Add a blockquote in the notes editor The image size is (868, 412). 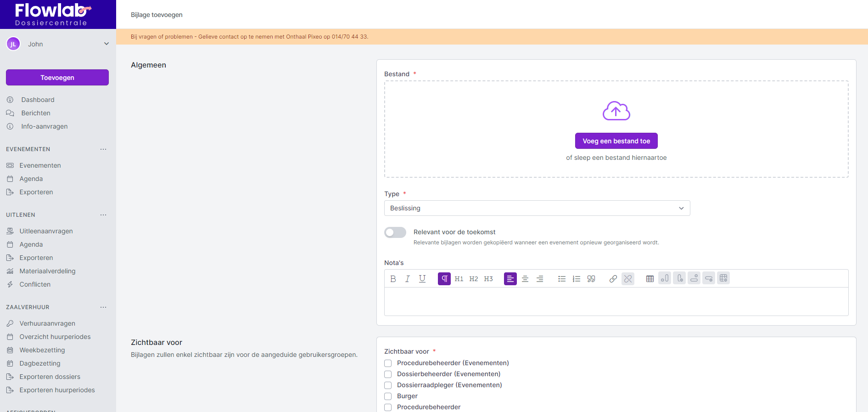(591, 279)
